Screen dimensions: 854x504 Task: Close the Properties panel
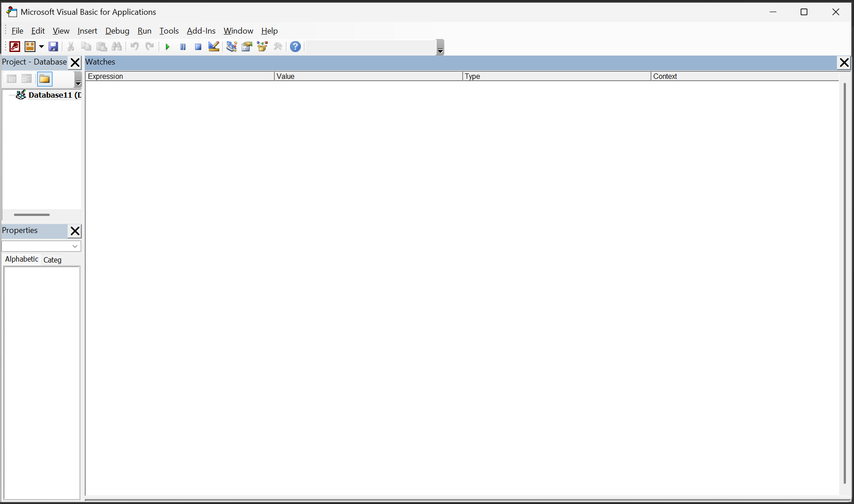click(x=75, y=231)
